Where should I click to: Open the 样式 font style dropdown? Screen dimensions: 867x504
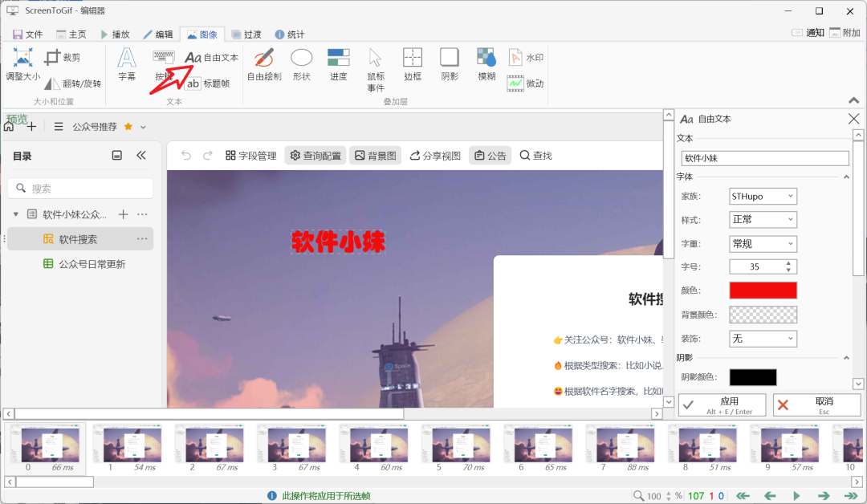click(763, 219)
